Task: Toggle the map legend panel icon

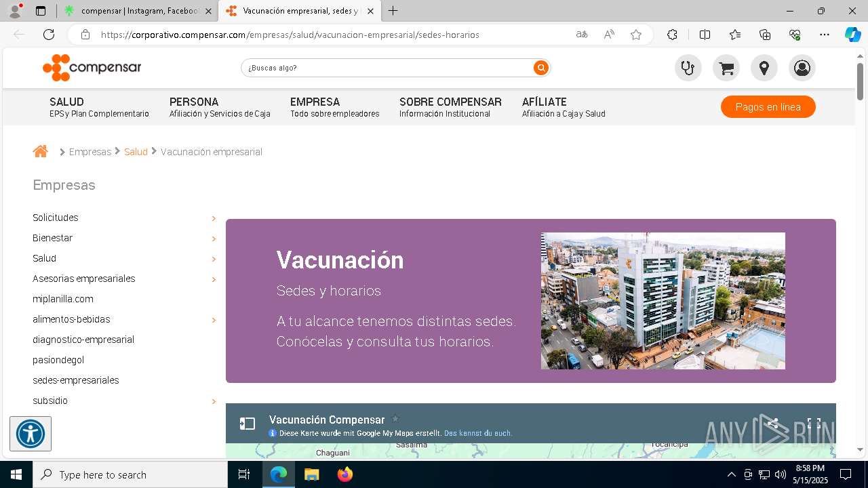Action: pyautogui.click(x=248, y=424)
